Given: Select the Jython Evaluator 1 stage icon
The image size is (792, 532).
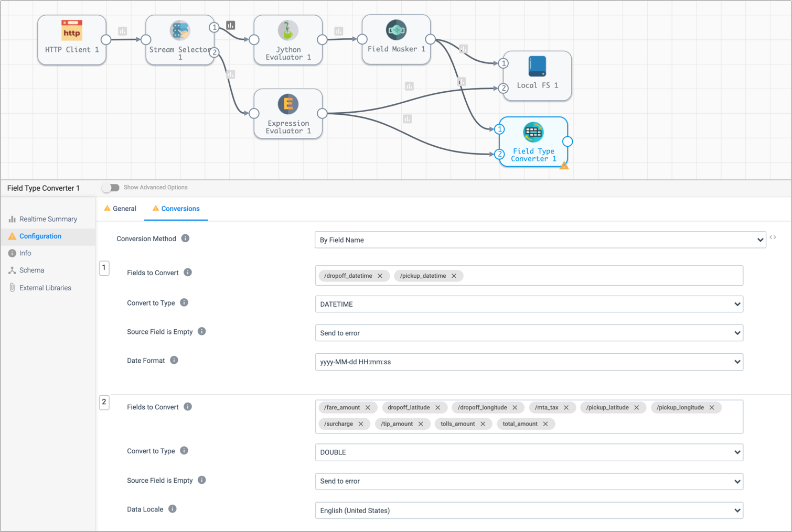Looking at the screenshot, I should click(x=288, y=30).
